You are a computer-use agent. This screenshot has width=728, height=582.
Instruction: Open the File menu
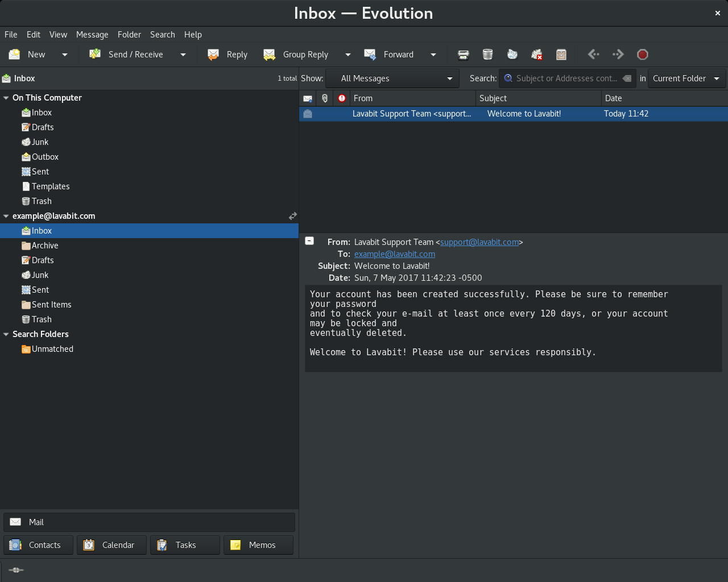11,35
